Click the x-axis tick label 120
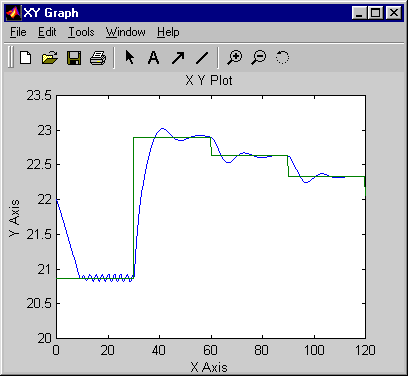The height and width of the screenshot is (376, 408). click(x=365, y=350)
